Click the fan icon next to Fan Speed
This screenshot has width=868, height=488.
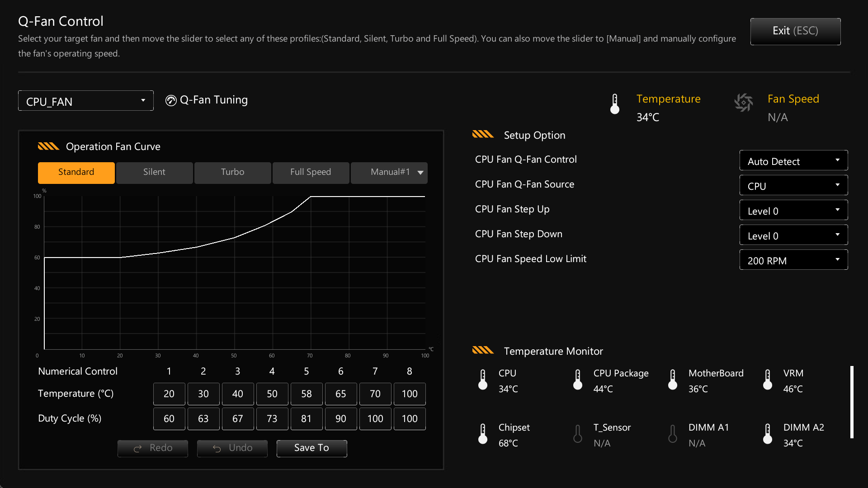(744, 103)
